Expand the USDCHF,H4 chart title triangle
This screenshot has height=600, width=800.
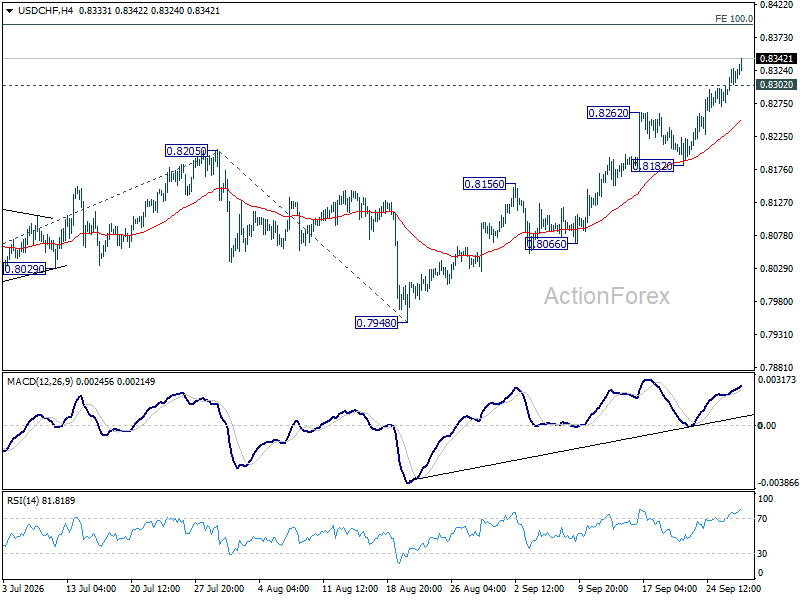[x=9, y=11]
